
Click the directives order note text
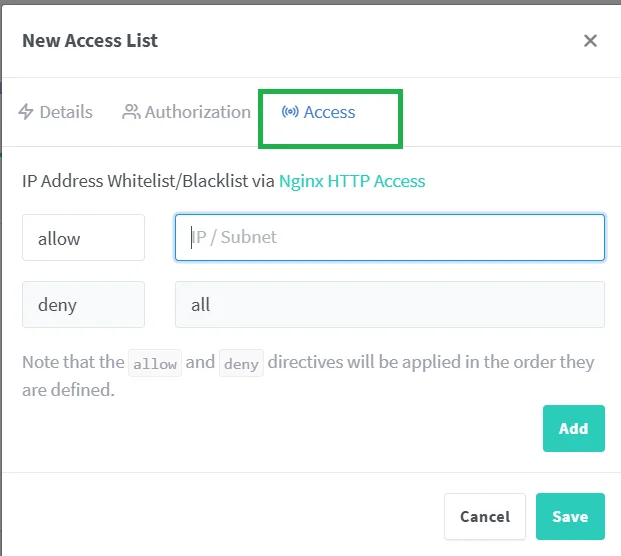308,375
